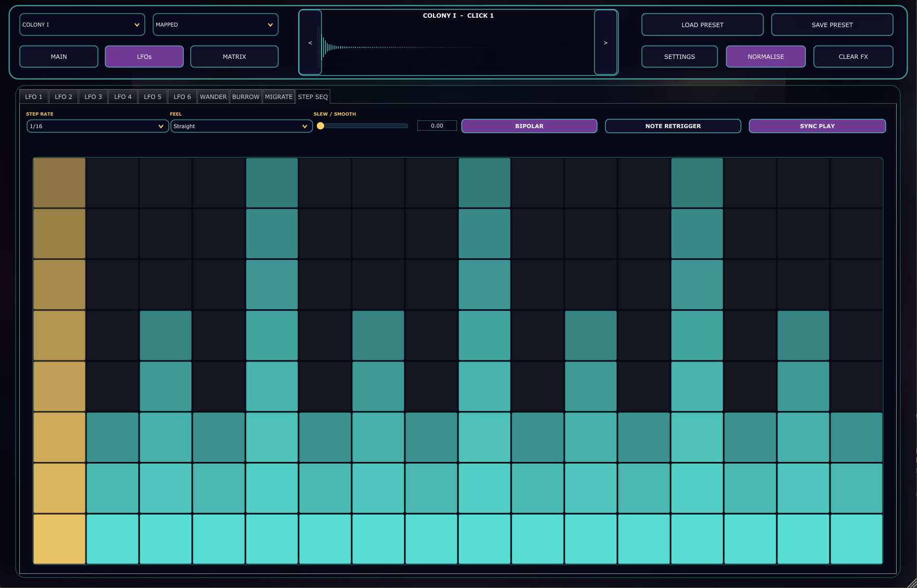
Task: Open the COLONY I dropdown
Action: click(82, 24)
